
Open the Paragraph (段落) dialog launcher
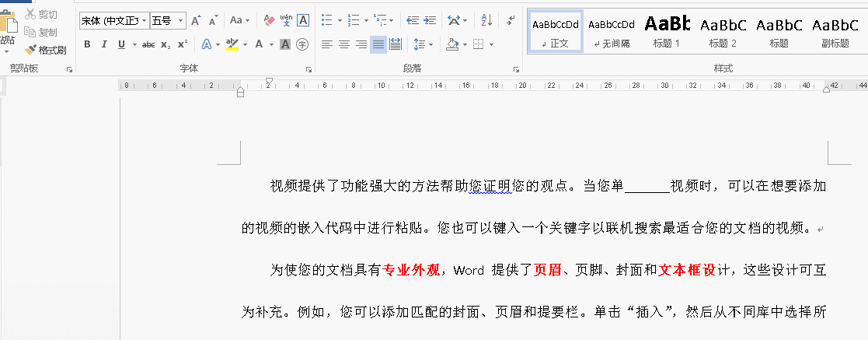[516, 69]
